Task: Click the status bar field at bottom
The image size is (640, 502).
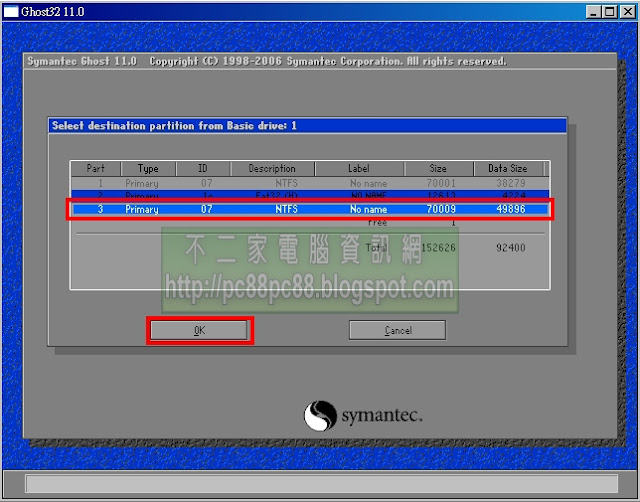Action: [322, 484]
